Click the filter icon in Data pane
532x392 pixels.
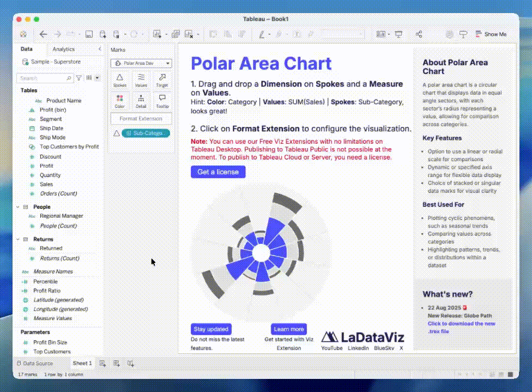tap(78, 78)
